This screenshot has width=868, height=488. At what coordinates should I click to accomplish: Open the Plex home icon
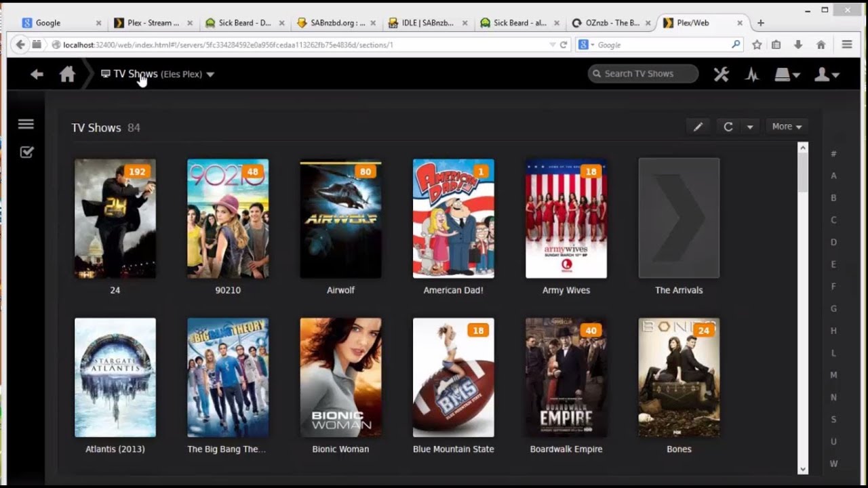point(67,74)
